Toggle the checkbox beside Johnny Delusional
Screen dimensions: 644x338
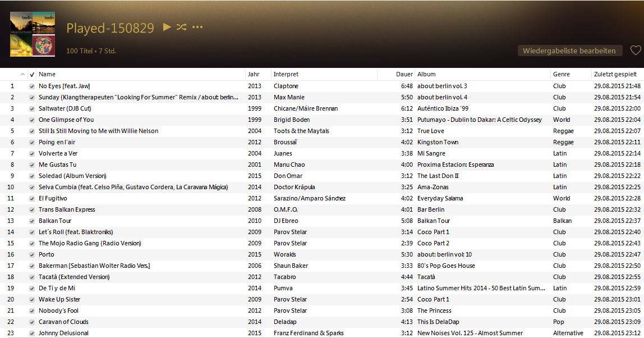[x=31, y=333]
